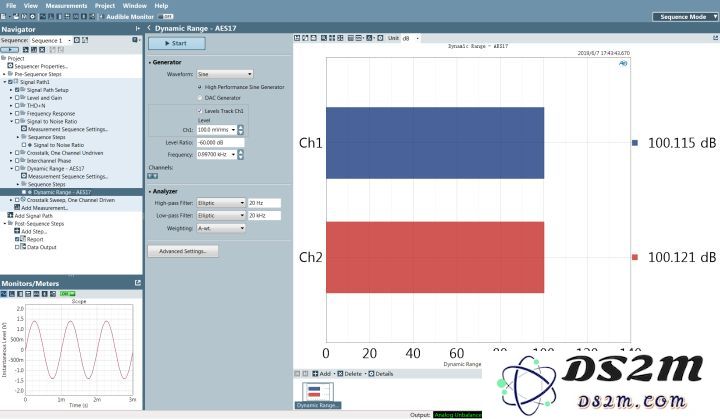Open the Help menu
Viewport: 720px width, 419px height.
pos(161,6)
